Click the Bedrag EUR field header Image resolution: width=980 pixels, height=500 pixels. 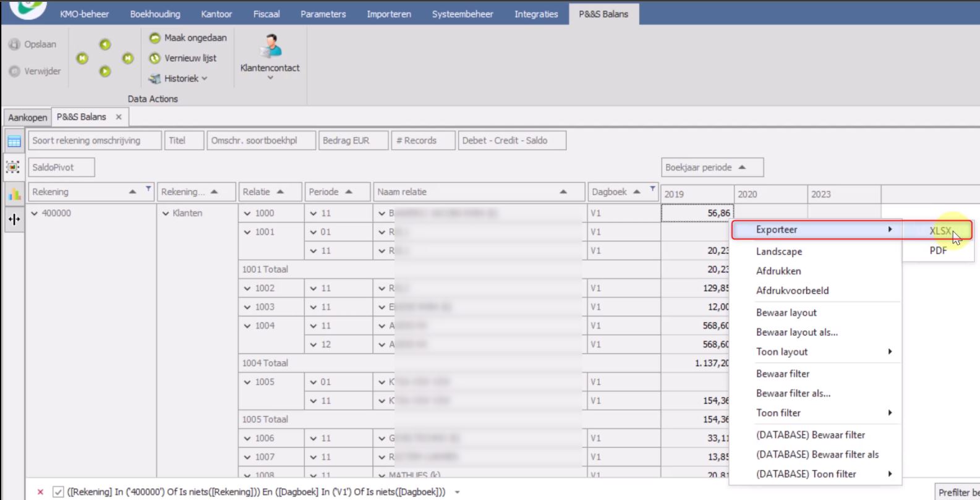tap(354, 140)
